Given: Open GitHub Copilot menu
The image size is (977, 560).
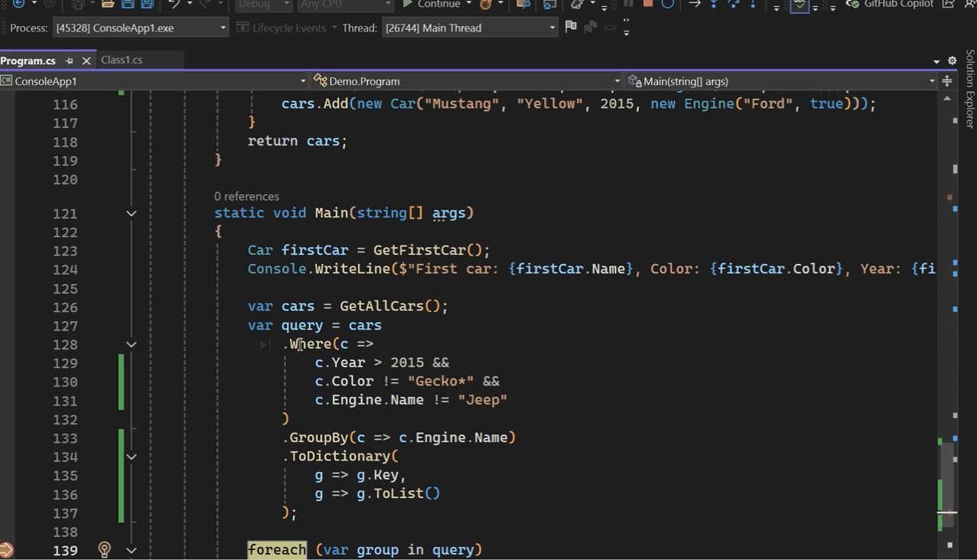Looking at the screenshot, I should (890, 5).
